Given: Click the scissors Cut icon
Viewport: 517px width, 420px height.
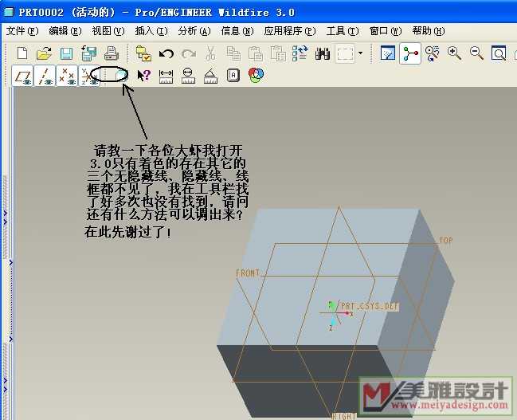Looking at the screenshot, I should pos(210,53).
